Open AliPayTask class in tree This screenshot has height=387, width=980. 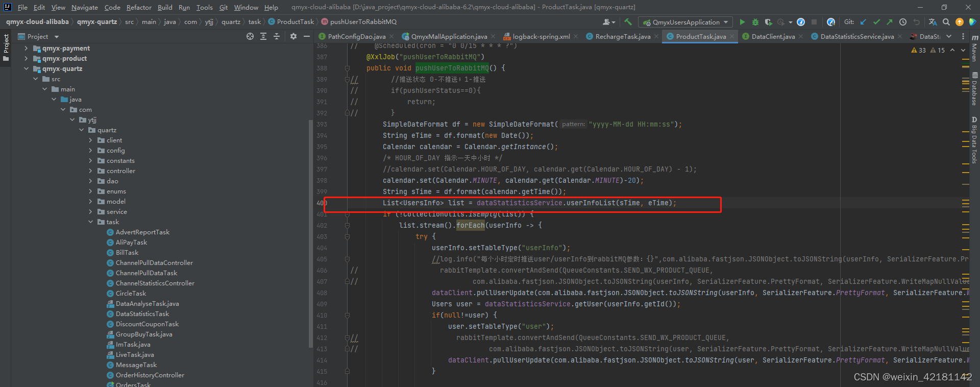pyautogui.click(x=131, y=243)
